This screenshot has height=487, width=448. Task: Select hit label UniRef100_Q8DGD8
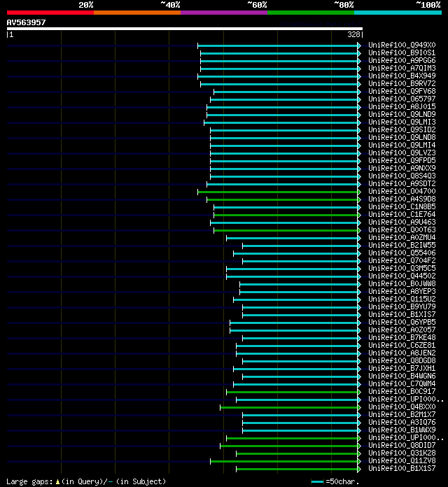tap(402, 360)
